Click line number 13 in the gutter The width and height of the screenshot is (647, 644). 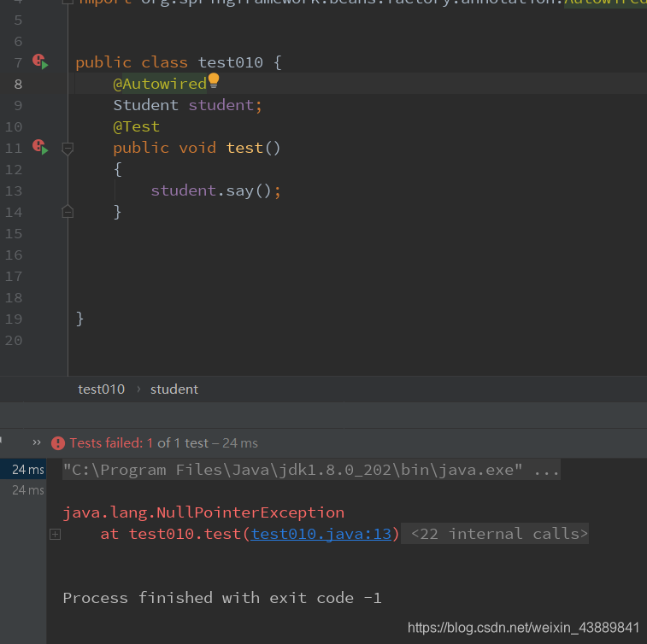coord(13,190)
